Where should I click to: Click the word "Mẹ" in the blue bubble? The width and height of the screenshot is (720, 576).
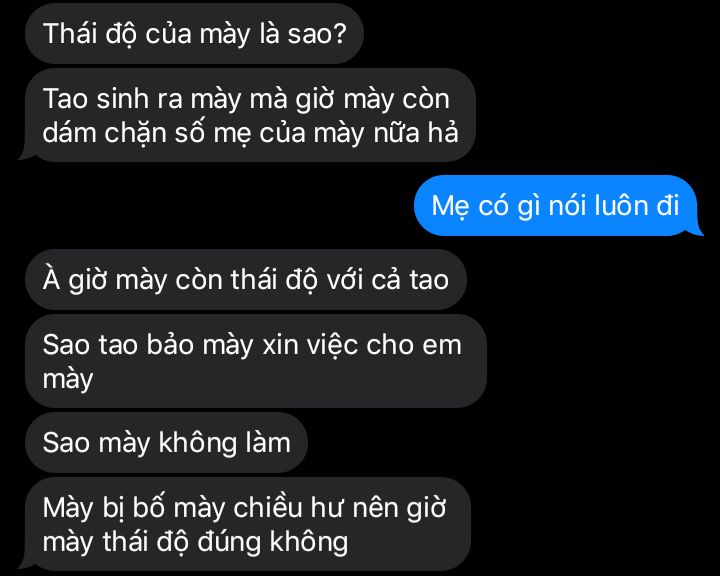444,206
